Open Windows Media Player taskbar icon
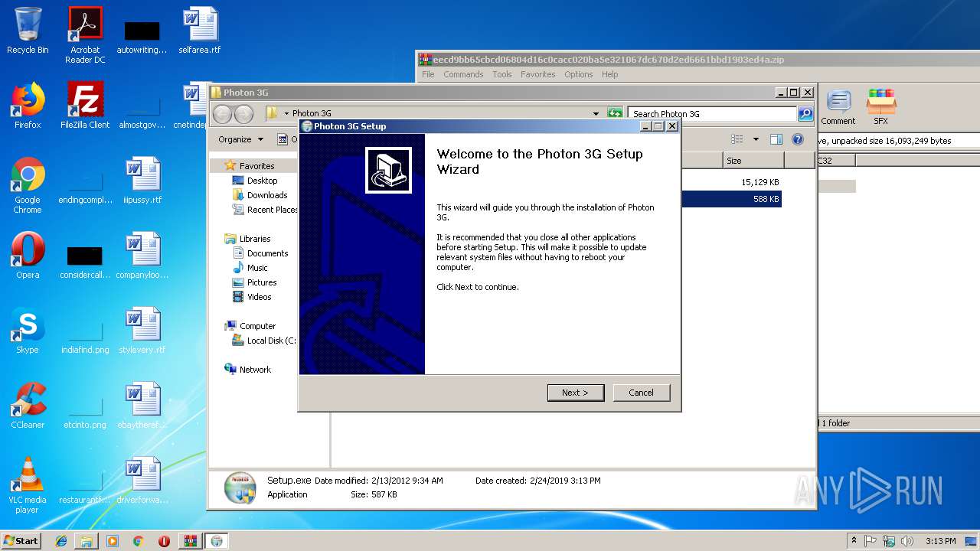The height and width of the screenshot is (551, 980). pyautogui.click(x=113, y=541)
